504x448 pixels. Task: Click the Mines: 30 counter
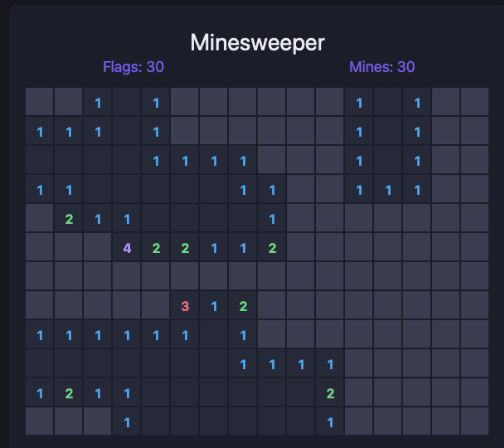(382, 67)
